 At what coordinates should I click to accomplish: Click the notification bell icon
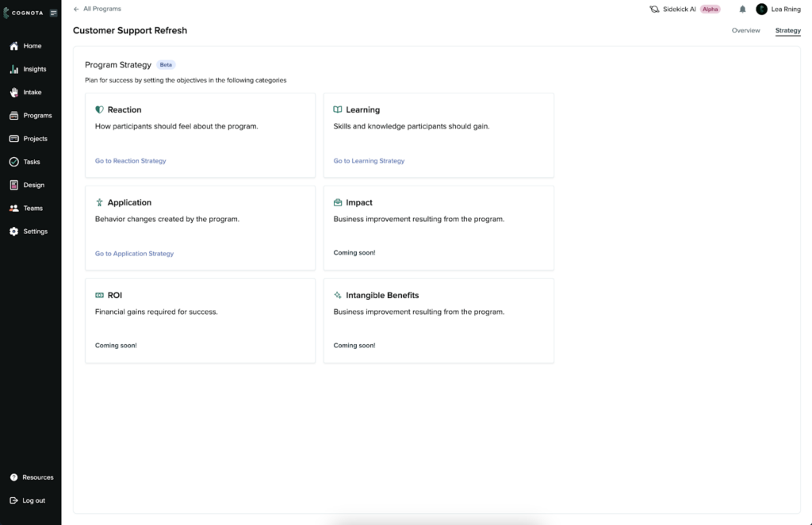coord(742,10)
